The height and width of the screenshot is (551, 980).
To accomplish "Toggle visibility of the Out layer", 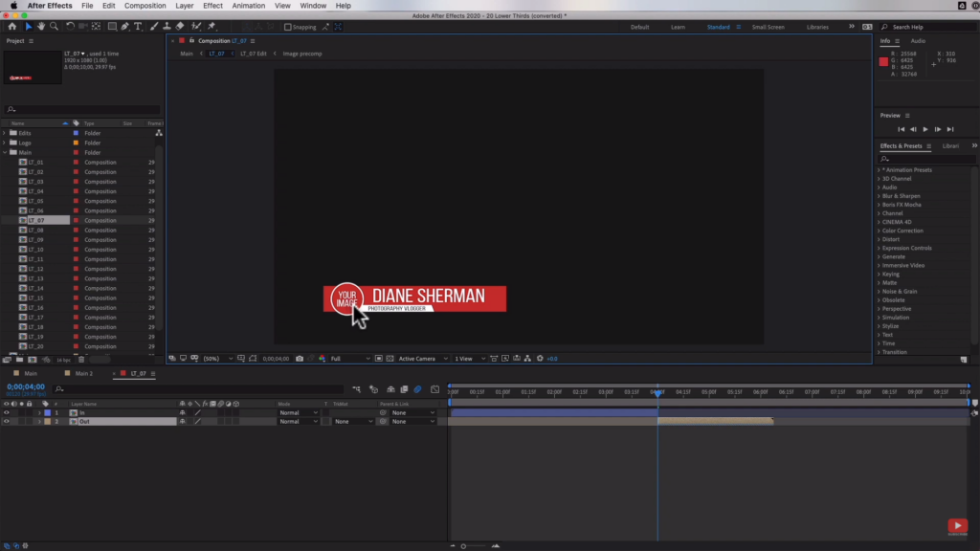I will pos(7,422).
